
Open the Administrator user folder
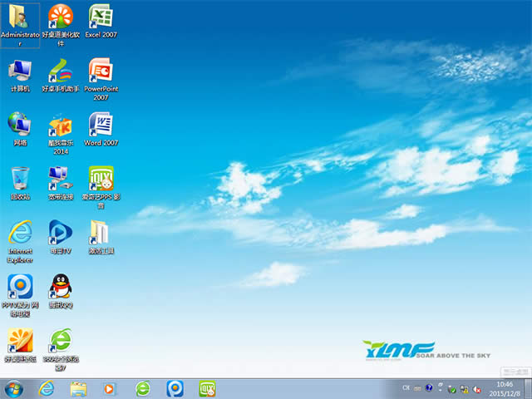click(20, 17)
